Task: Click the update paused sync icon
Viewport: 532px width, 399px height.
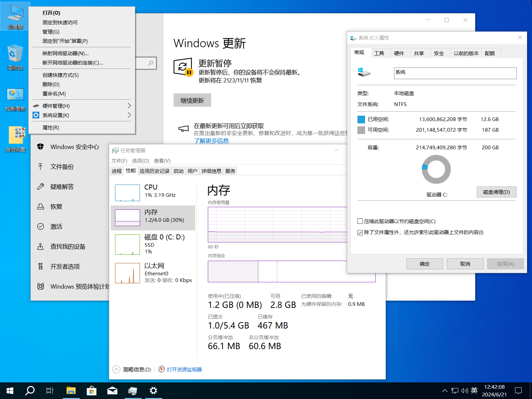Action: pos(183,67)
